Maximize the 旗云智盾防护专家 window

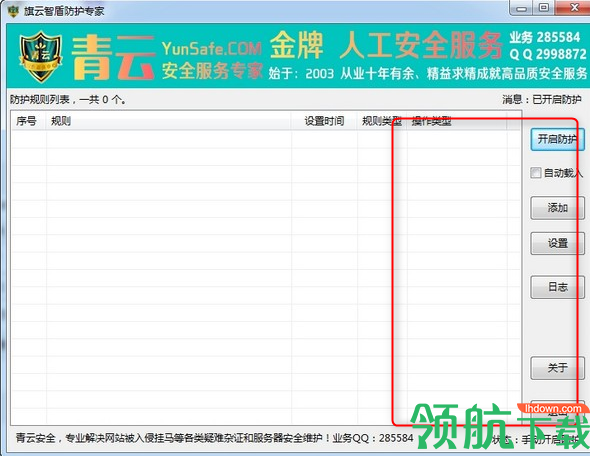544,8
